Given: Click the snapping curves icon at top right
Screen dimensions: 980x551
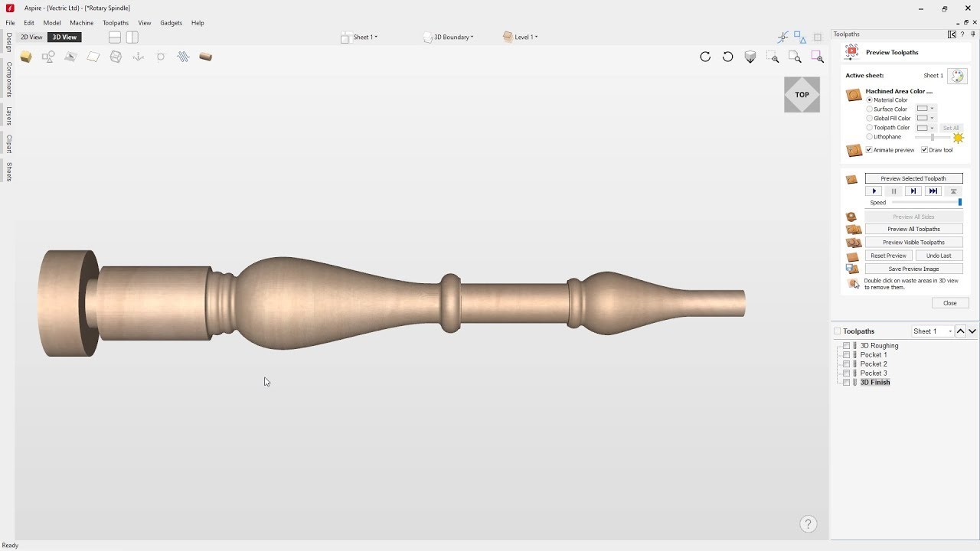Looking at the screenshot, I should 782,37.
